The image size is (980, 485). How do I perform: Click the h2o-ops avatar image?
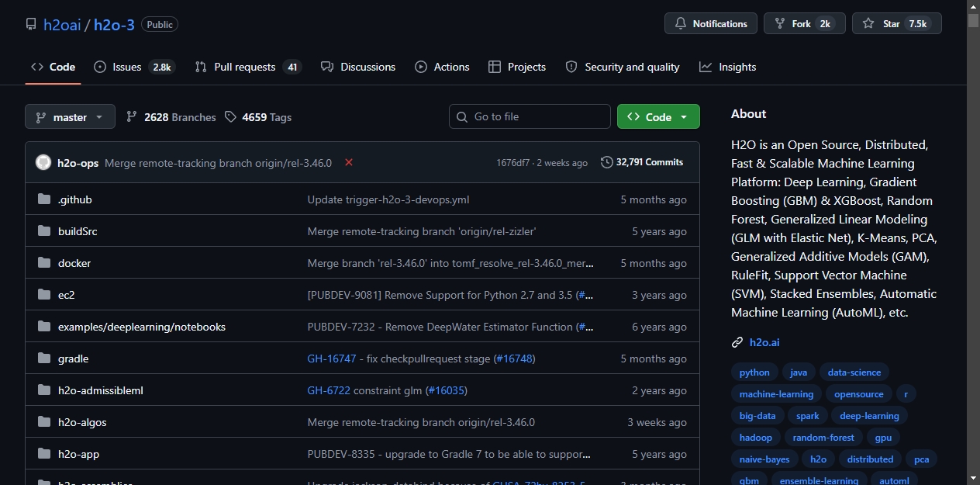[x=43, y=163]
